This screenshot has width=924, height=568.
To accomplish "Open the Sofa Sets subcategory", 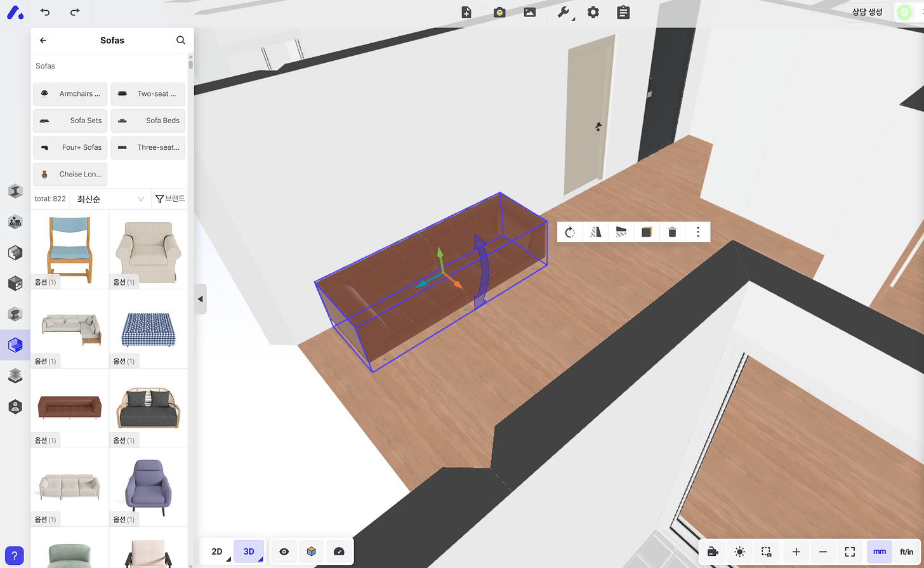I will [70, 121].
